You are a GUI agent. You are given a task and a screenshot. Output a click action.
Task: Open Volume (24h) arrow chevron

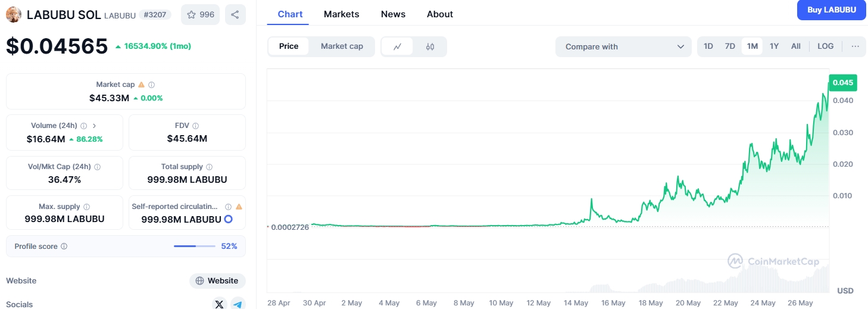pyautogui.click(x=94, y=126)
